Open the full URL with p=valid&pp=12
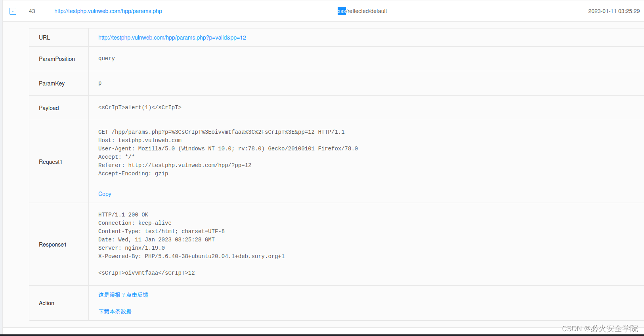 (172, 38)
